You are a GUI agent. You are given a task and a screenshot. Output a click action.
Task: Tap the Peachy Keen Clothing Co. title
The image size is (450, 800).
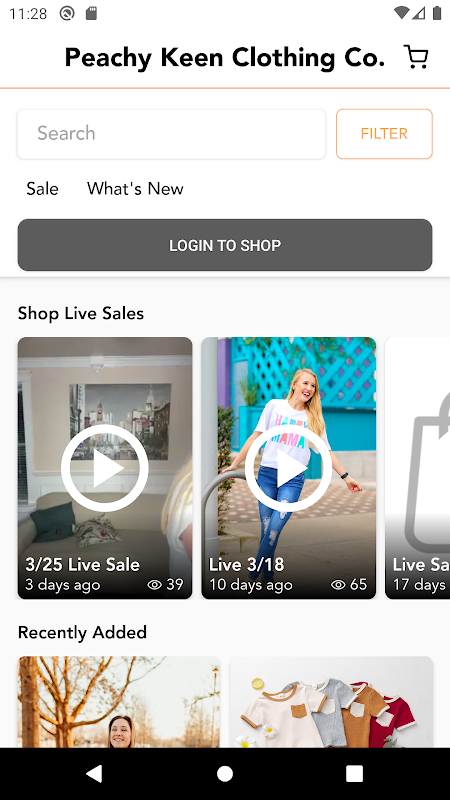tap(224, 58)
